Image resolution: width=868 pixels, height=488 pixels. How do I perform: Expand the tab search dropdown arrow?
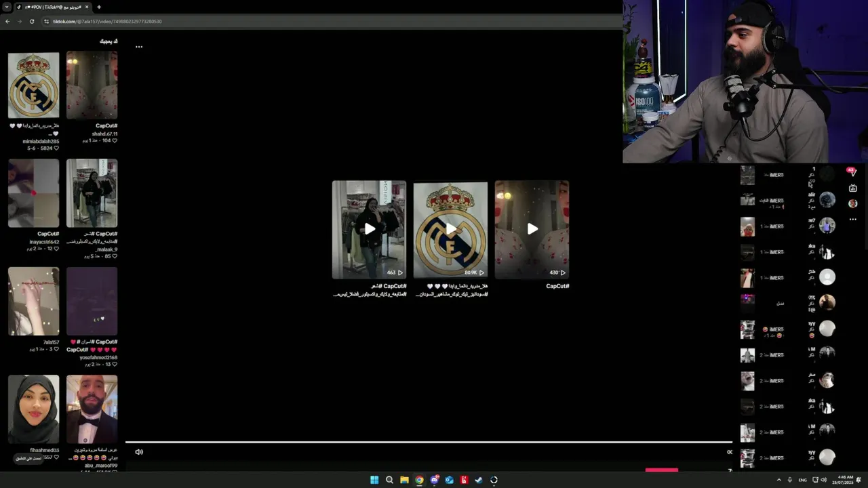[x=6, y=7]
